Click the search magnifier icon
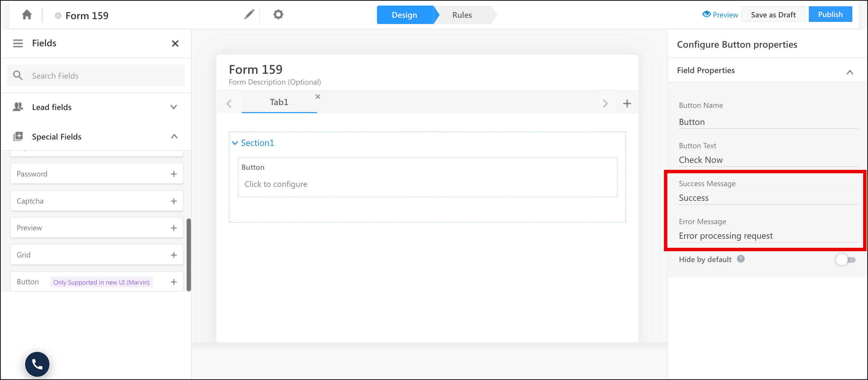 pos(18,76)
